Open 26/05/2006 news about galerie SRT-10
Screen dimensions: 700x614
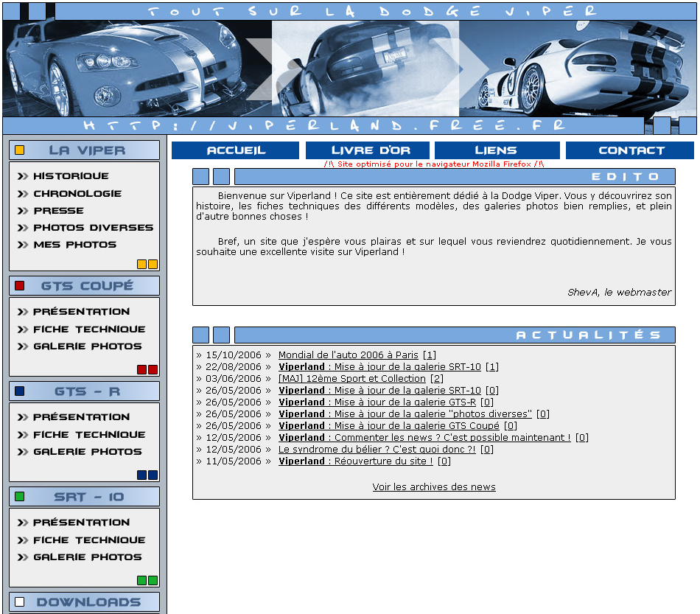(379, 390)
